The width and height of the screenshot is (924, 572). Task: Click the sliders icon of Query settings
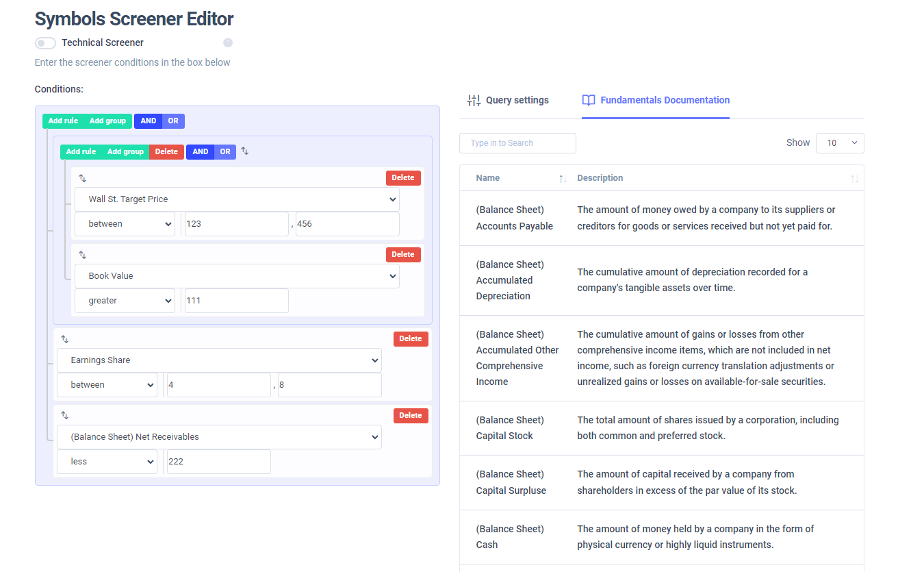(x=474, y=100)
